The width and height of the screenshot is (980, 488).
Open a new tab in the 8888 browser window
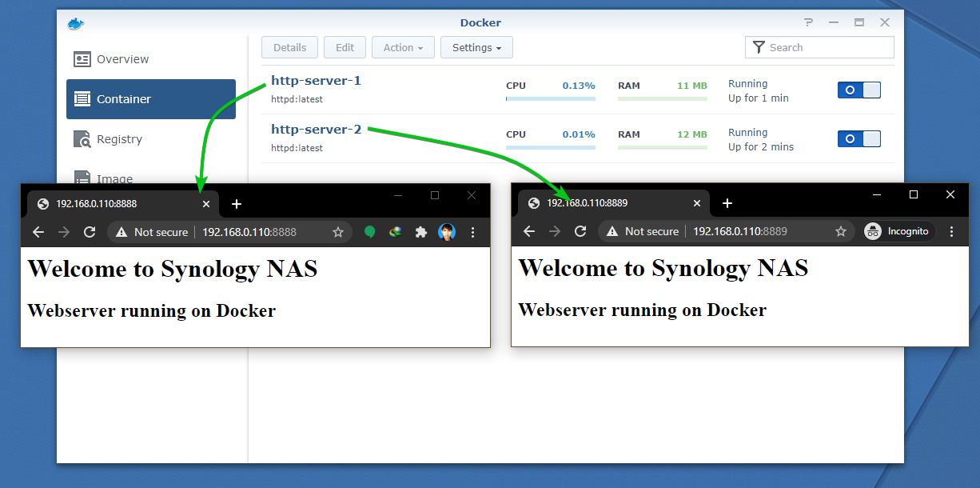(x=237, y=204)
